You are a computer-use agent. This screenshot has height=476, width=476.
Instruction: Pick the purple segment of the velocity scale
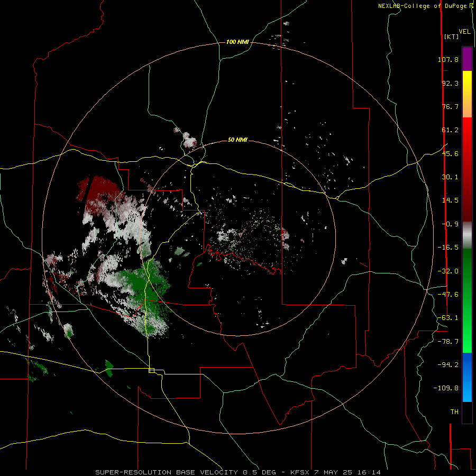click(467, 59)
